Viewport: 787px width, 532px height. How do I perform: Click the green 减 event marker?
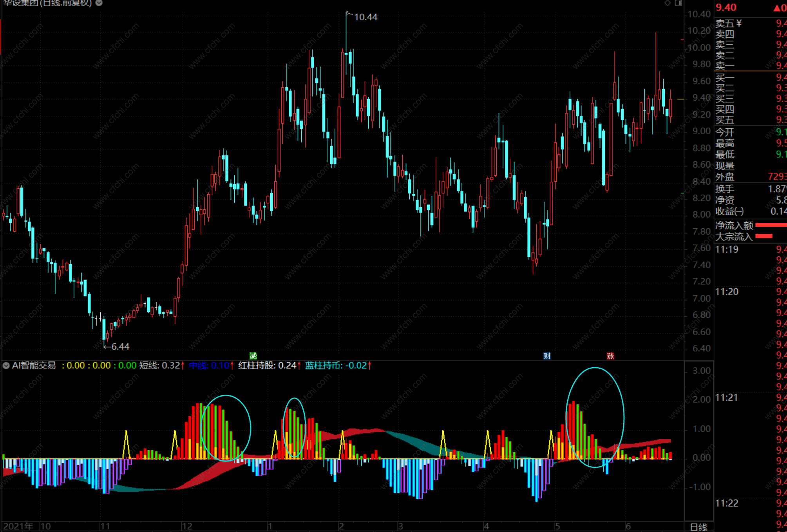(x=253, y=356)
